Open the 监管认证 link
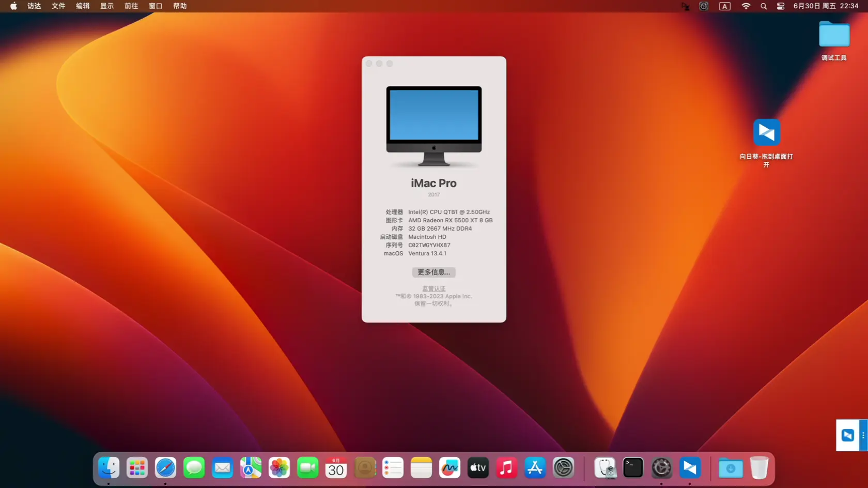Viewport: 868px width, 488px height. pyautogui.click(x=433, y=288)
